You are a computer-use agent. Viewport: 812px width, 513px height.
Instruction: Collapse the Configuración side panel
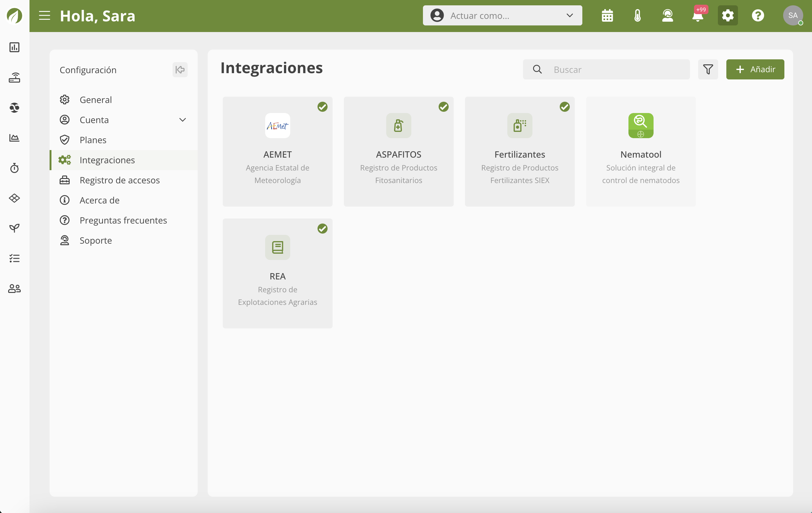(x=180, y=70)
